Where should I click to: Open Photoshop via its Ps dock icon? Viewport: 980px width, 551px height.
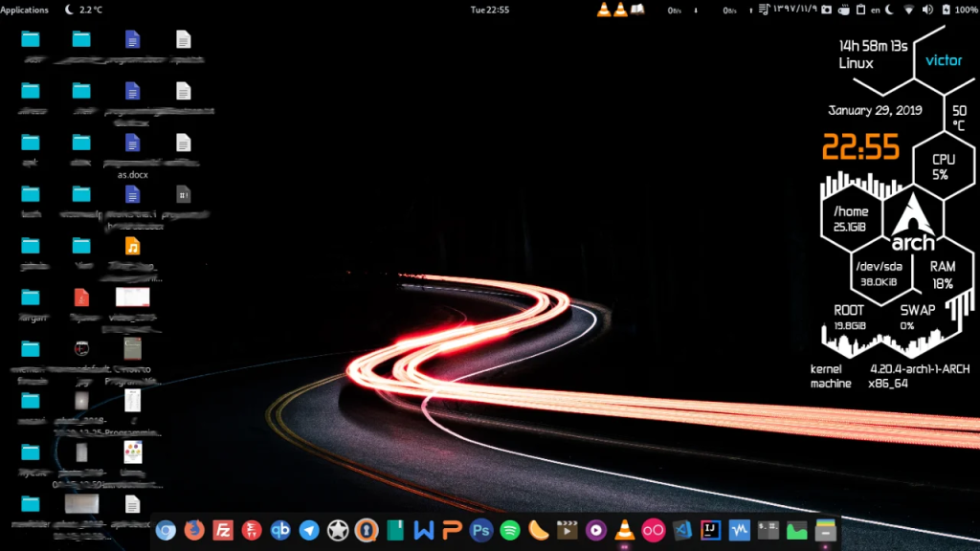480,530
